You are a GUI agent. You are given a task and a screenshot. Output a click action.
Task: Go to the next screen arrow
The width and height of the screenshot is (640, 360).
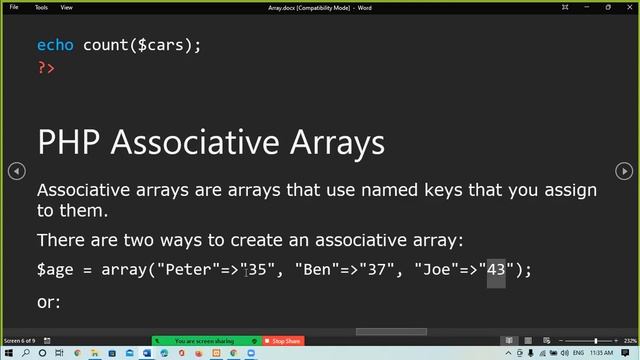[x=624, y=171]
